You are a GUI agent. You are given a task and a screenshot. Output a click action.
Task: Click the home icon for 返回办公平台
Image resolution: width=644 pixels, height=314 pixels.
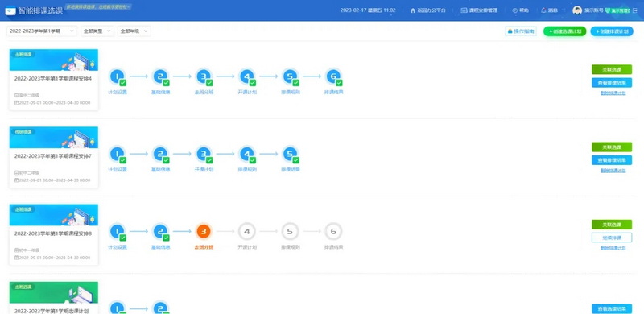tap(413, 10)
